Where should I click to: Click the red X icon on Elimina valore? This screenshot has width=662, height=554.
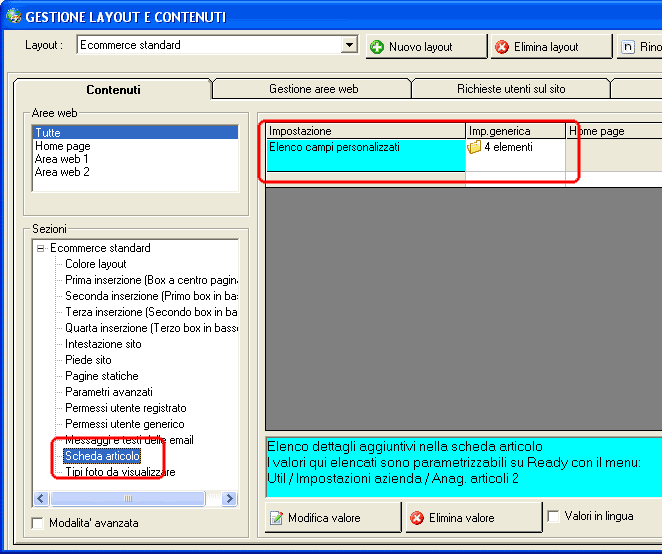pos(417,518)
